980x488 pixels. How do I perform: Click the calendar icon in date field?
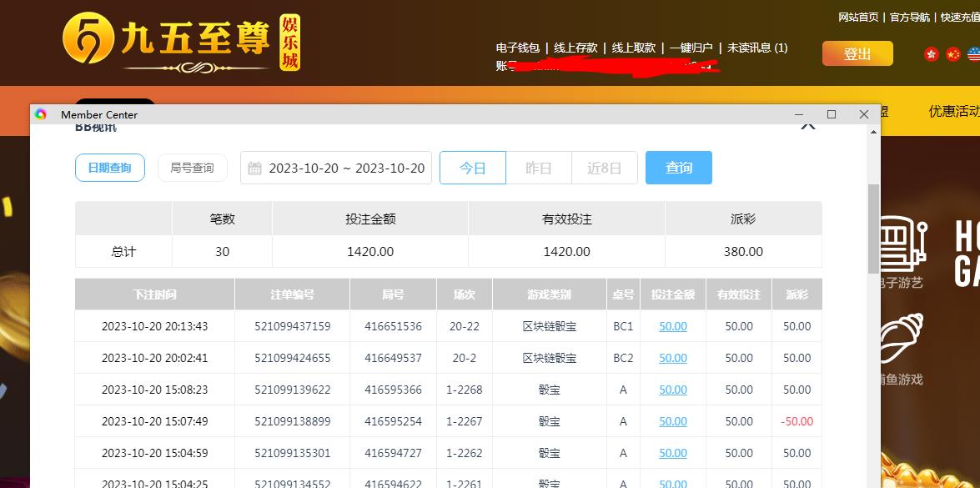click(x=254, y=168)
